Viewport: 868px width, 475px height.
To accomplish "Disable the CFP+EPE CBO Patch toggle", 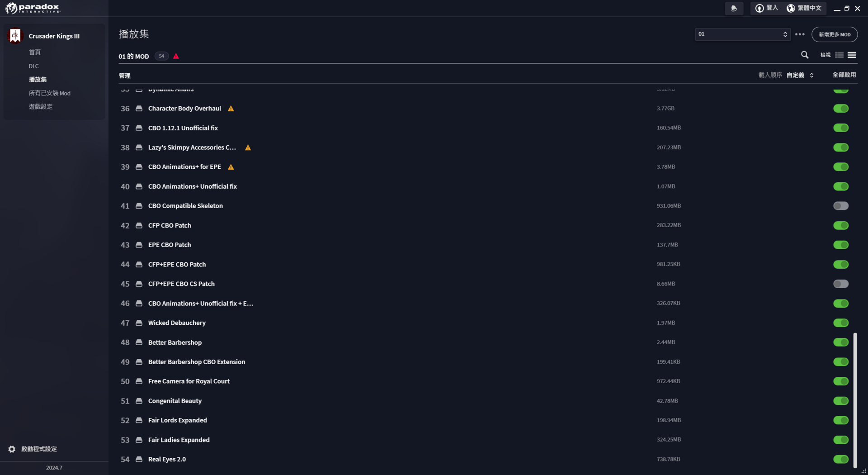I will click(841, 264).
